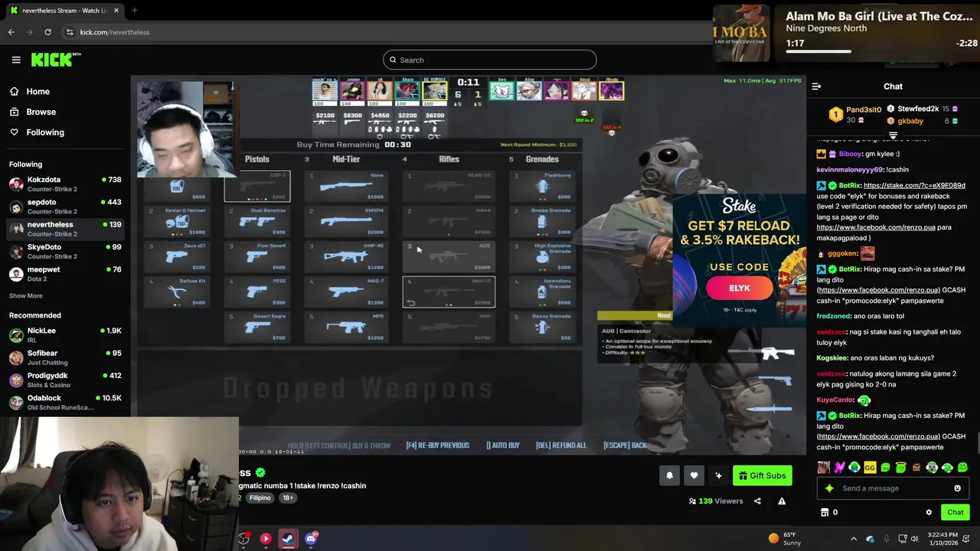Open the green sparkle icon in chat input
The height and width of the screenshot is (551, 980).
[829, 488]
